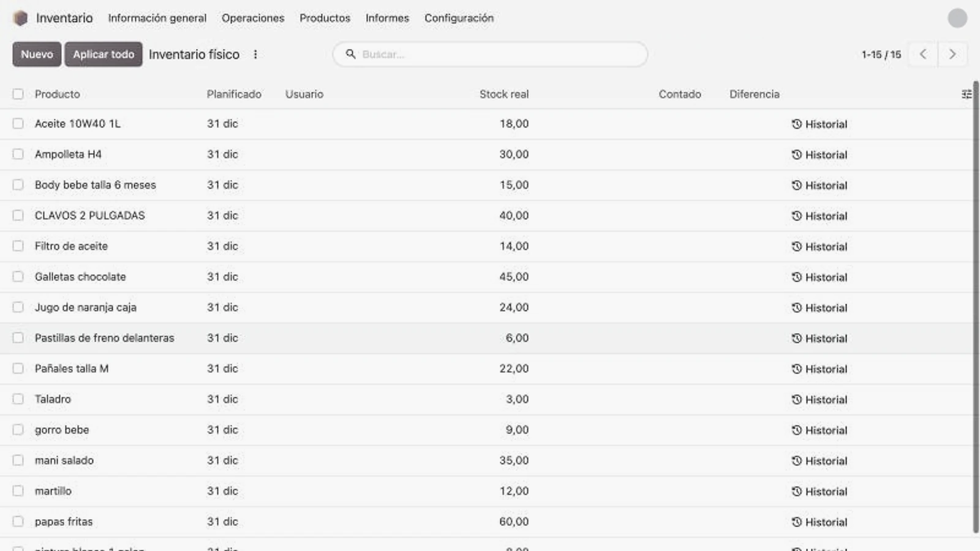
Task: Open the Inventario app home icon
Action: [x=20, y=18]
